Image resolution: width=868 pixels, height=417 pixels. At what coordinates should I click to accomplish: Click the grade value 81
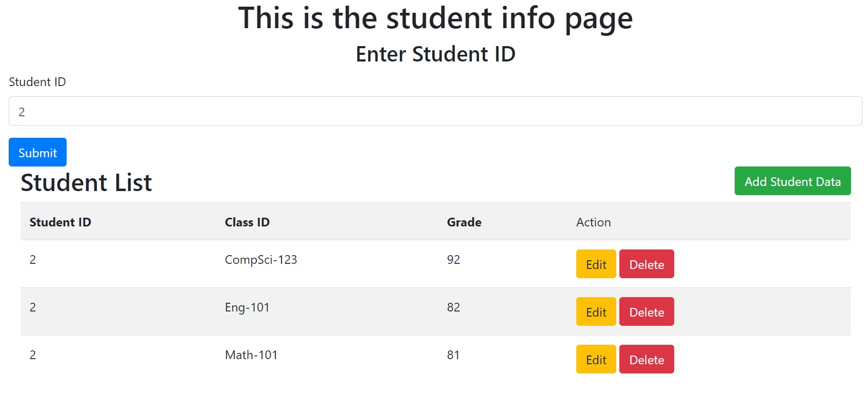point(453,355)
